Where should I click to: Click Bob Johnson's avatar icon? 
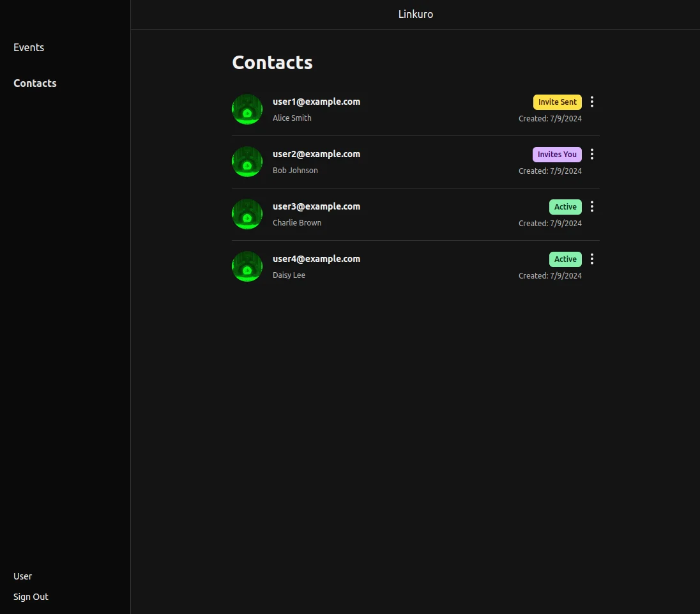tap(247, 162)
